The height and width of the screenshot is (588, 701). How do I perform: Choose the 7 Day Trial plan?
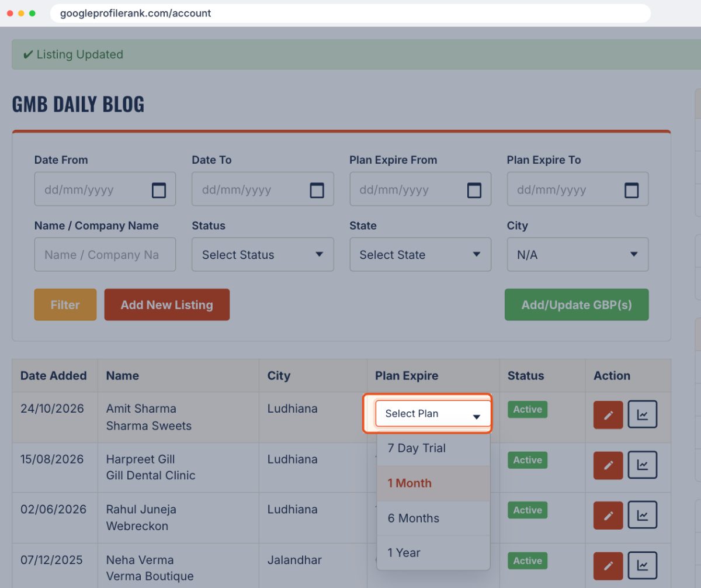(433, 448)
